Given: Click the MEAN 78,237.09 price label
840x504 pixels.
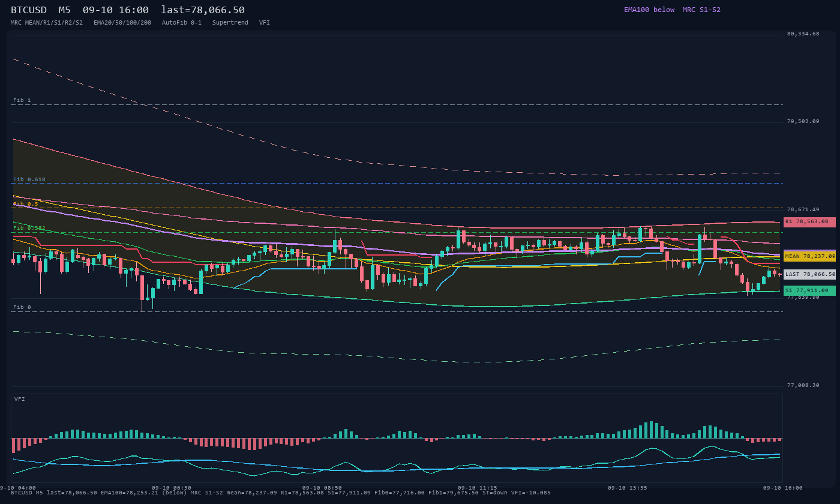Looking at the screenshot, I should coord(809,256).
